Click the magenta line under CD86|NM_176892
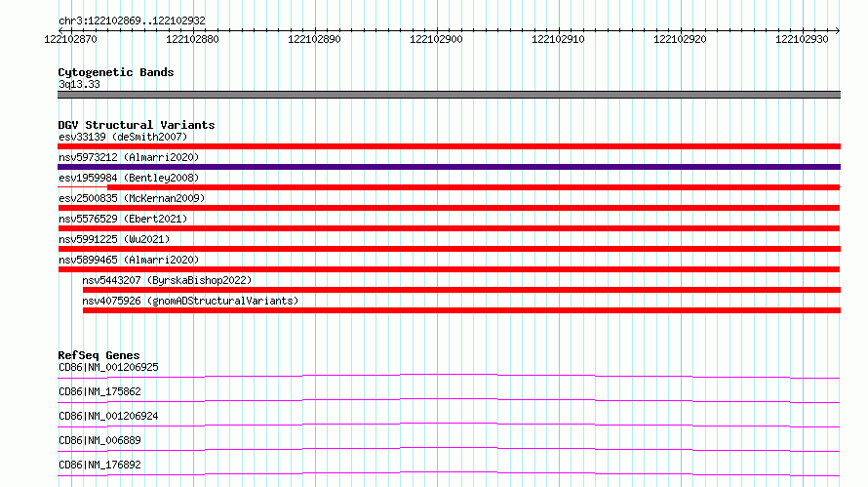The width and height of the screenshot is (868, 487). [x=449, y=473]
